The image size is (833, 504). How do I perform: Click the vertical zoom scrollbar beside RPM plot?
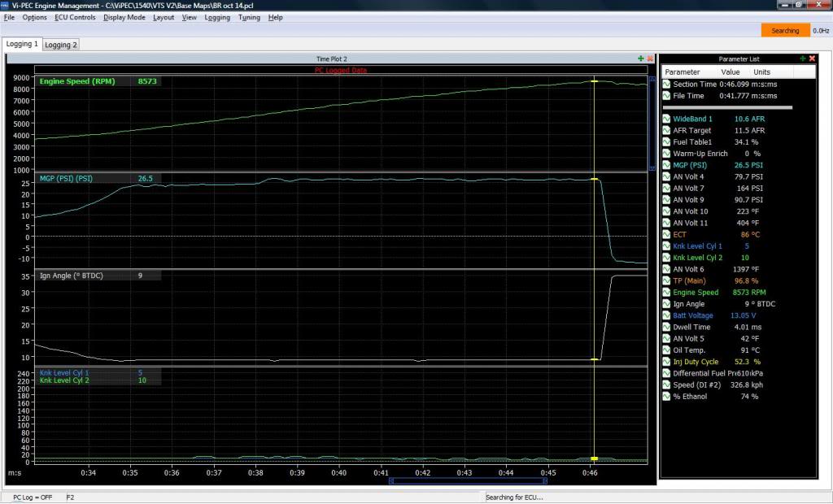click(x=652, y=124)
